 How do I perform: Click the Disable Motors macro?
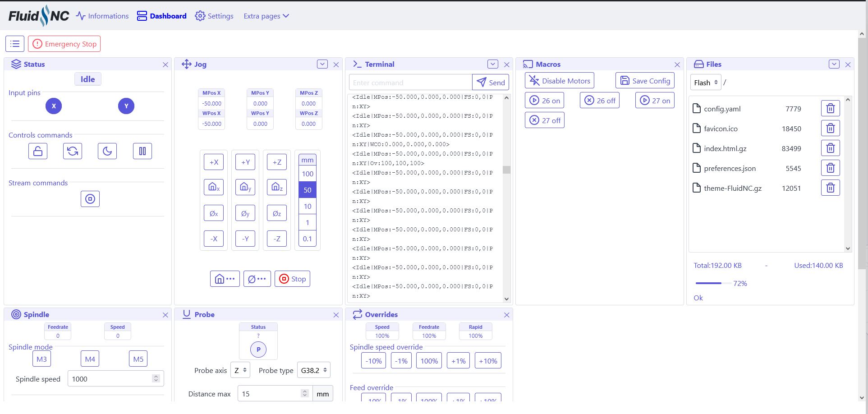[560, 81]
